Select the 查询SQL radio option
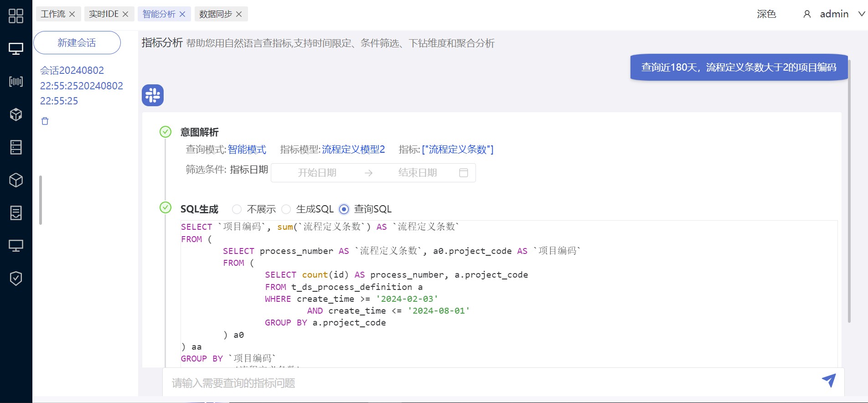The width and height of the screenshot is (868, 403). pos(344,209)
